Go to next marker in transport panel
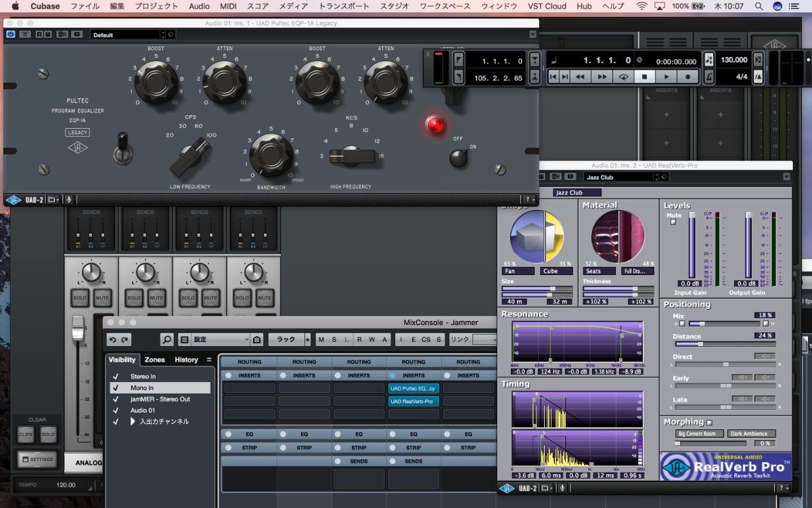The width and height of the screenshot is (812, 508). click(x=565, y=77)
